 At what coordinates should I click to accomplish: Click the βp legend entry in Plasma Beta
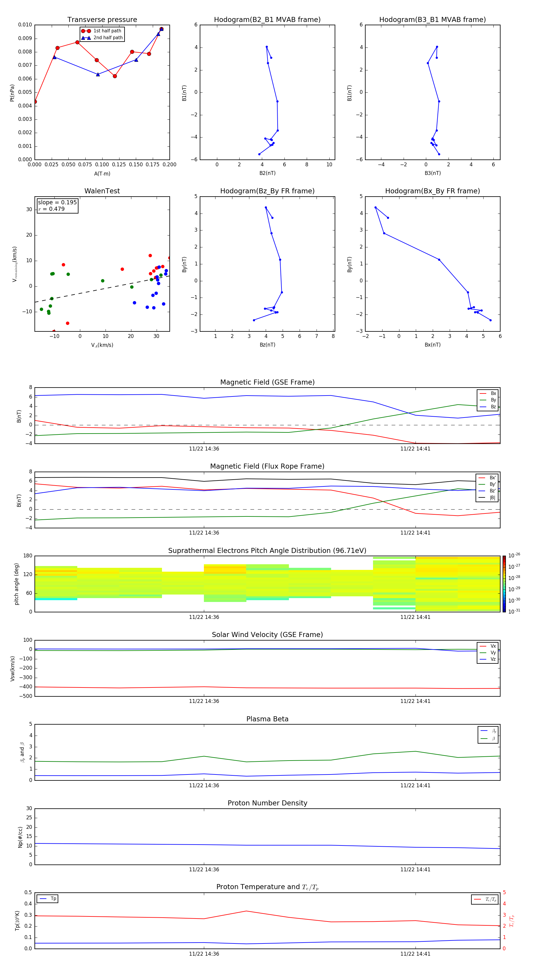coord(488,731)
